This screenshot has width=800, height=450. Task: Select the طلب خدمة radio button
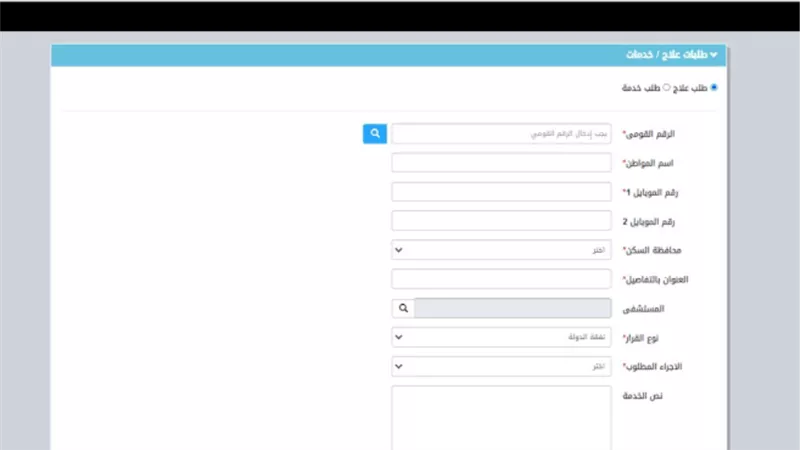click(x=666, y=87)
